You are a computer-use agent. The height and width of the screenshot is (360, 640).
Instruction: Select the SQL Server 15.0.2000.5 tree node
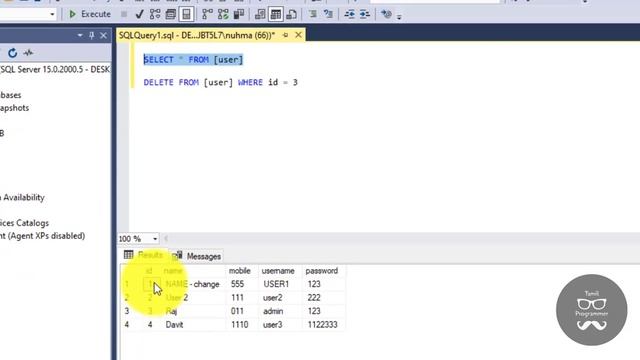(x=55, y=69)
